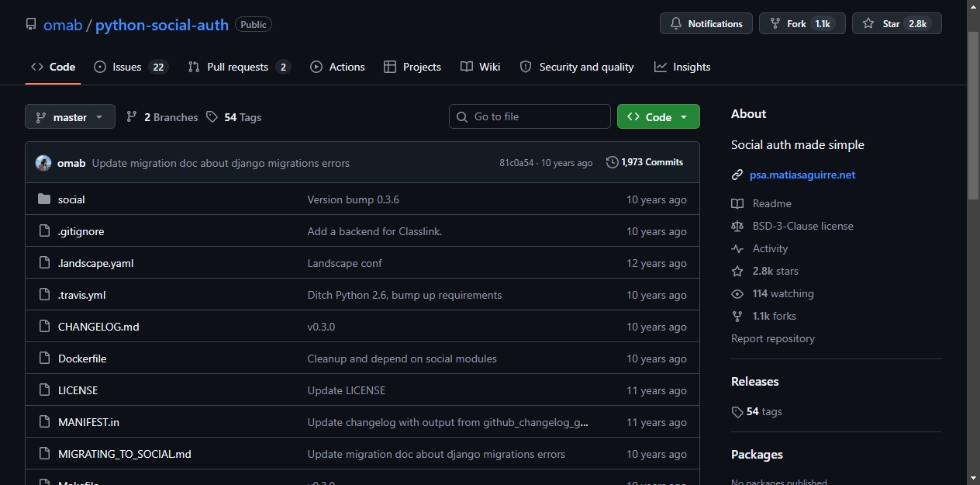Open the Insights tab
Viewport: 980px width, 485px height.
pyautogui.click(x=682, y=67)
